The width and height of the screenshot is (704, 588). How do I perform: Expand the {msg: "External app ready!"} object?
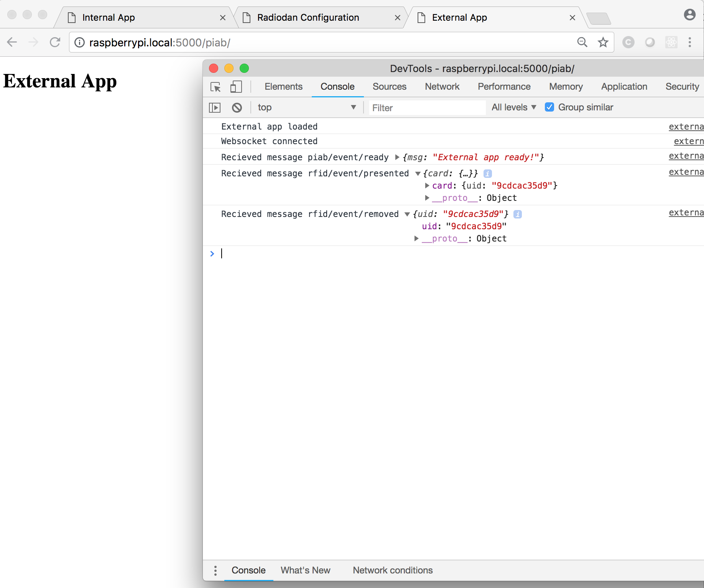click(x=397, y=158)
